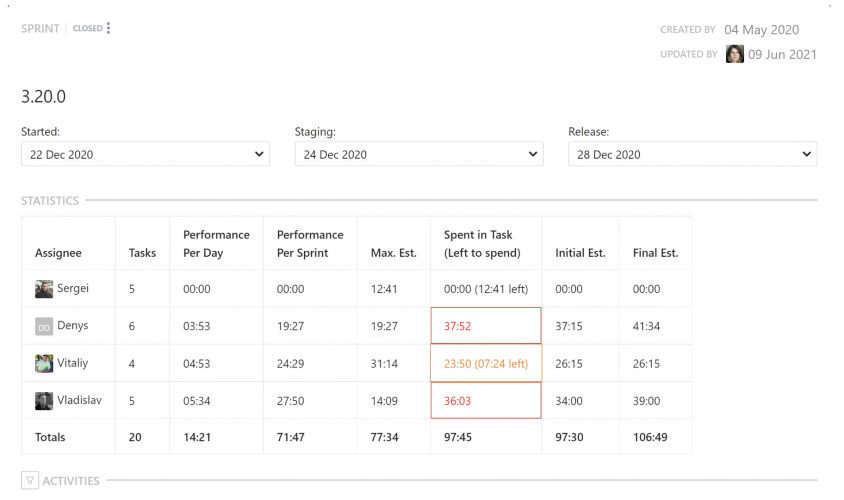Viewport: 844px width, 500px height.
Task: Click Denys's DD initials avatar
Action: [x=44, y=326]
